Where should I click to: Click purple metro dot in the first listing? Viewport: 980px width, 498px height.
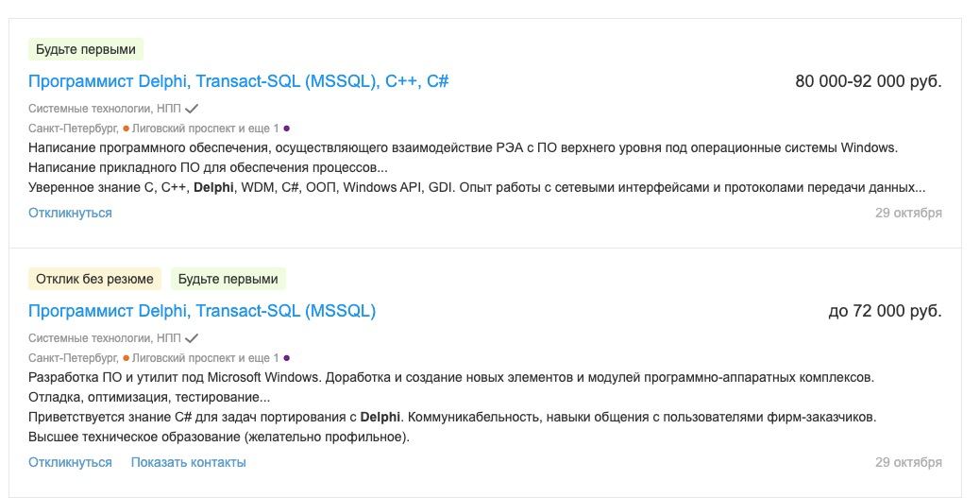[x=286, y=129]
